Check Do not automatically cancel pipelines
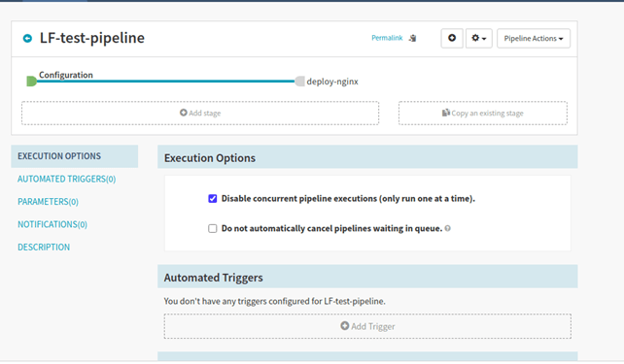Image resolution: width=624 pixels, height=364 pixels. (213, 228)
